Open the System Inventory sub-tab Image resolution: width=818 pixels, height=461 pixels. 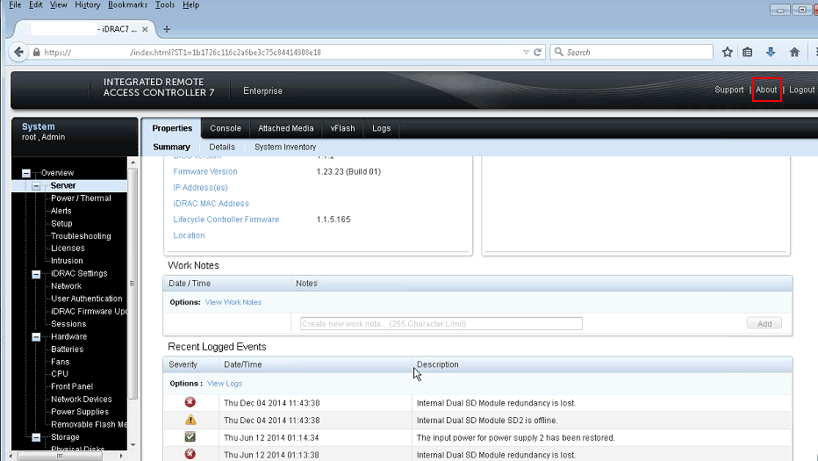coord(285,147)
